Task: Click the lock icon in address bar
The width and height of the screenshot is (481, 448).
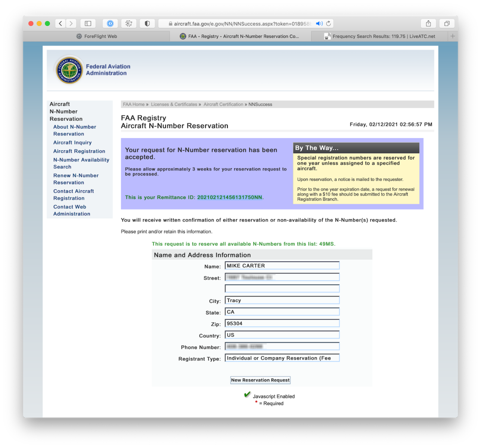Action: 171,24
